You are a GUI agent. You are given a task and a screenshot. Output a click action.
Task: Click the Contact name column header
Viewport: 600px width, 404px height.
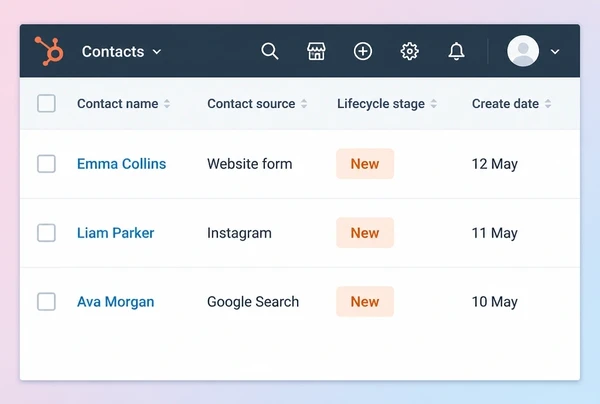coord(117,104)
